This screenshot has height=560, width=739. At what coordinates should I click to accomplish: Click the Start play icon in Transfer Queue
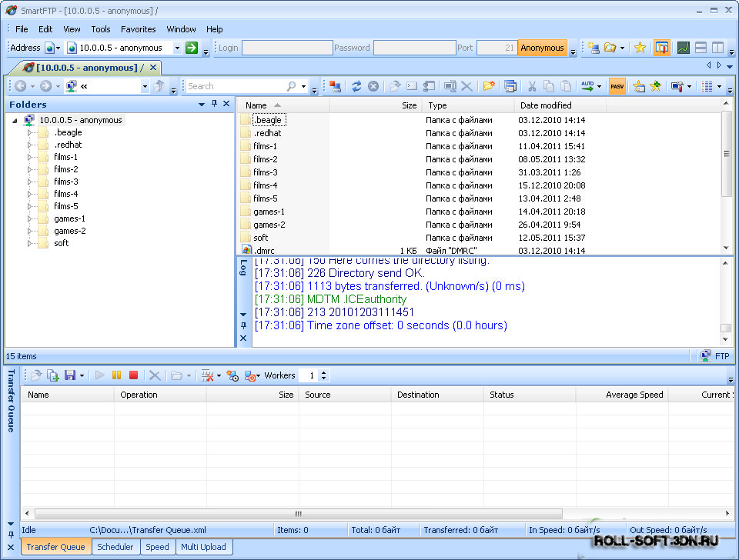[99, 375]
